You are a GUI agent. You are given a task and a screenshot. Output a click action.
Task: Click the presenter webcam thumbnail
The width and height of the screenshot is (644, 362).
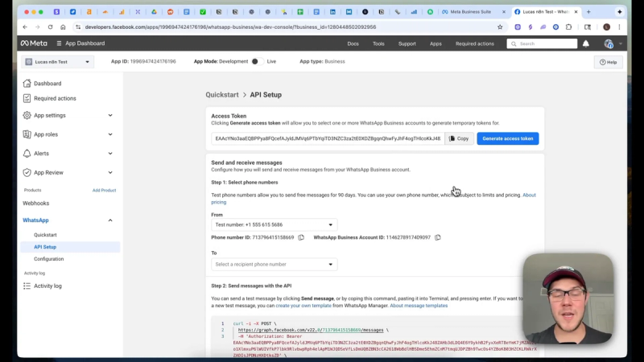pyautogui.click(x=568, y=298)
